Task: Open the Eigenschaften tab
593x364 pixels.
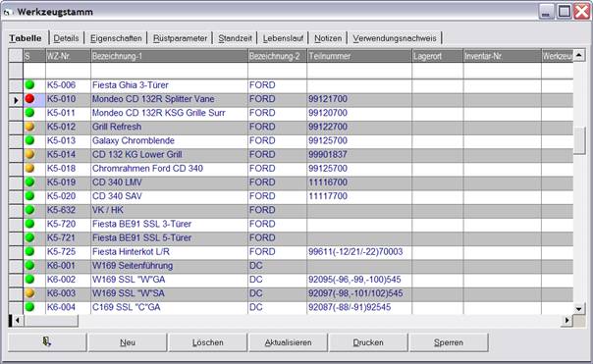Action: [116, 38]
